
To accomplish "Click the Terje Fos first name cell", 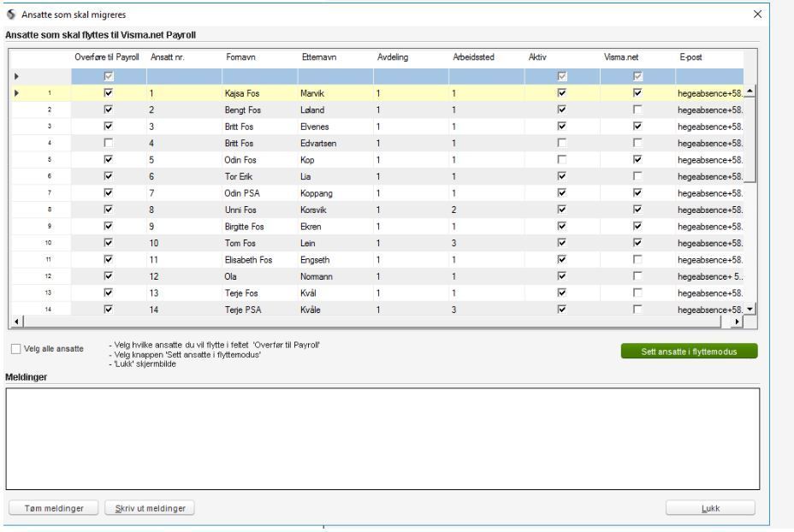I will click(260, 293).
